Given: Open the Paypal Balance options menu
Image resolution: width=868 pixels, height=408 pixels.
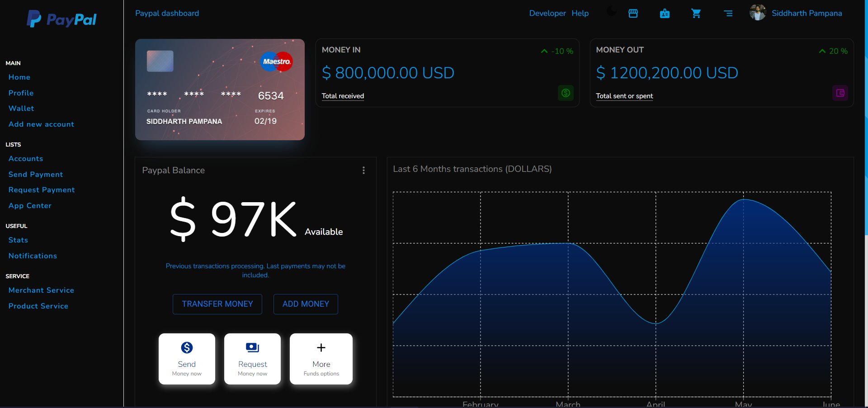Looking at the screenshot, I should 364,170.
